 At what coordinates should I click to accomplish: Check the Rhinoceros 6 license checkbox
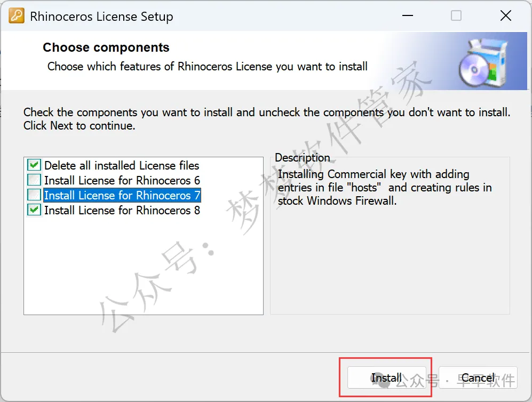(x=34, y=180)
